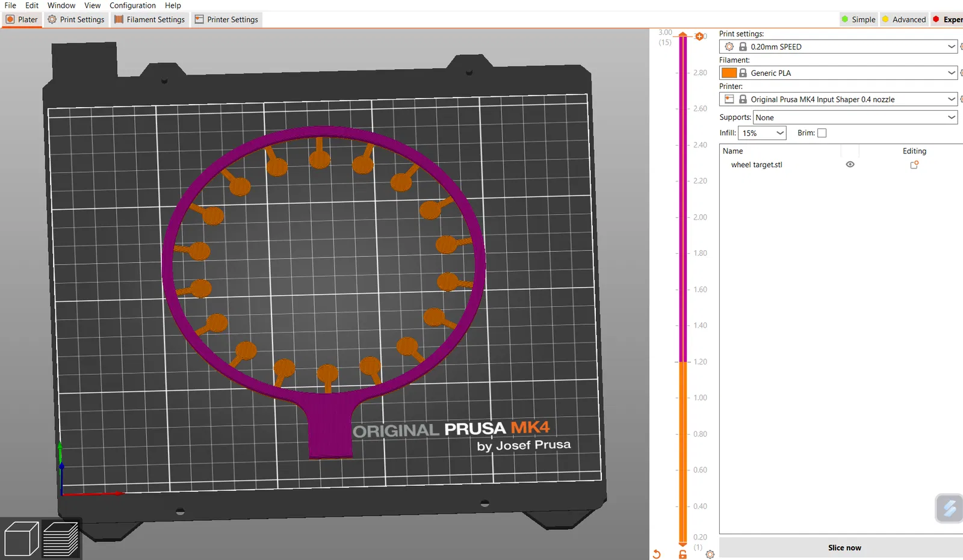The image size is (963, 560).
Task: Click the green Simple mode dot
Action: pyautogui.click(x=845, y=19)
